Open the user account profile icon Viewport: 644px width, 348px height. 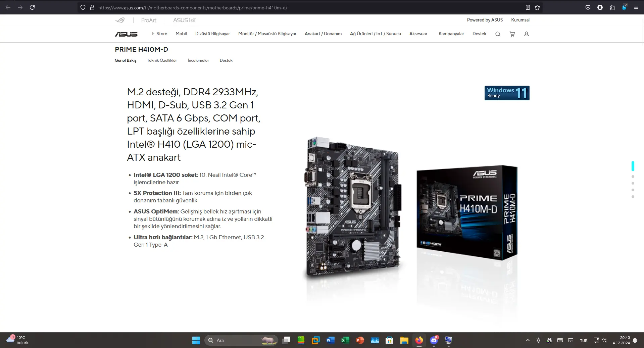[527, 34]
